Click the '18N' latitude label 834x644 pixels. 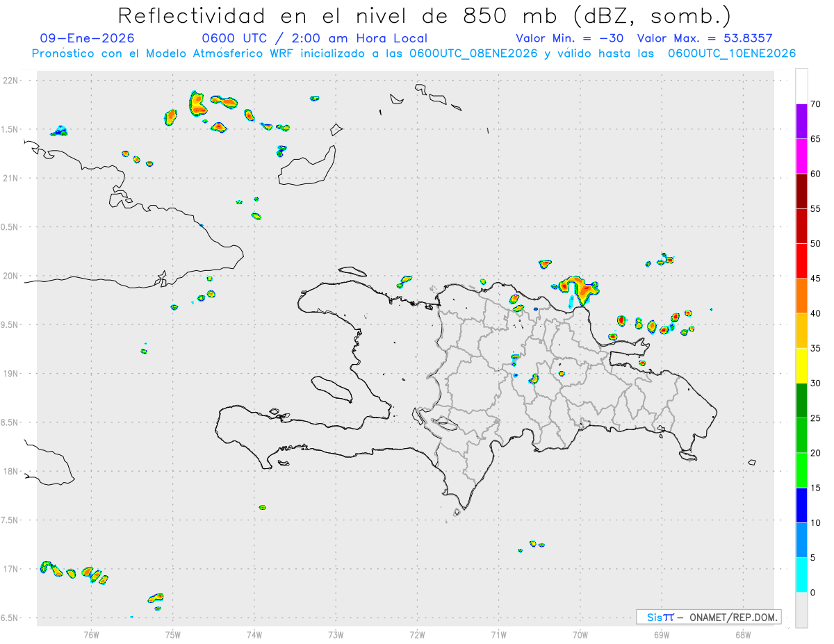pos(12,472)
